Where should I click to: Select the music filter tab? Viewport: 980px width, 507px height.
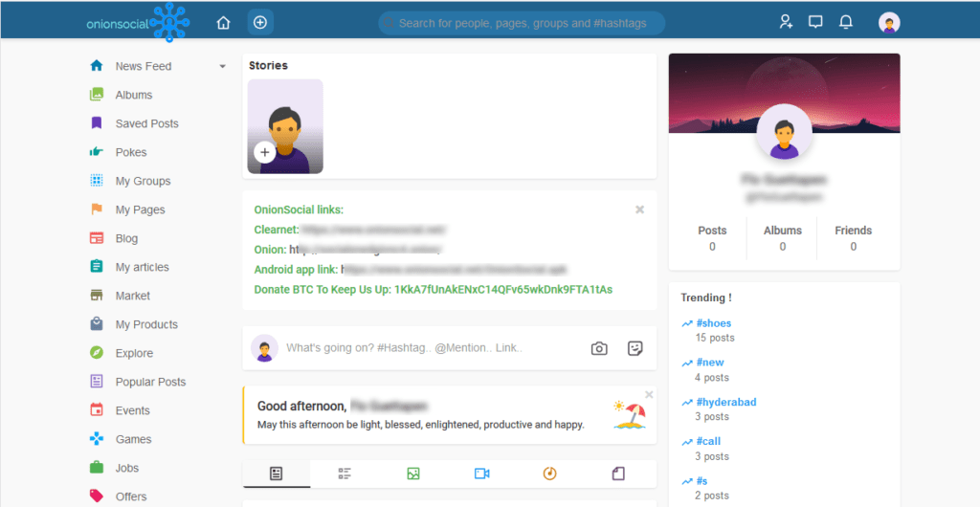549,474
